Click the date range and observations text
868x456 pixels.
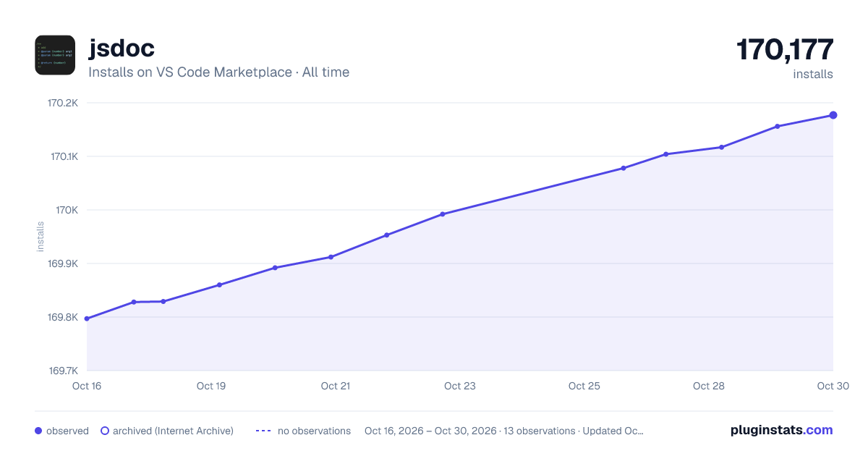(504, 431)
